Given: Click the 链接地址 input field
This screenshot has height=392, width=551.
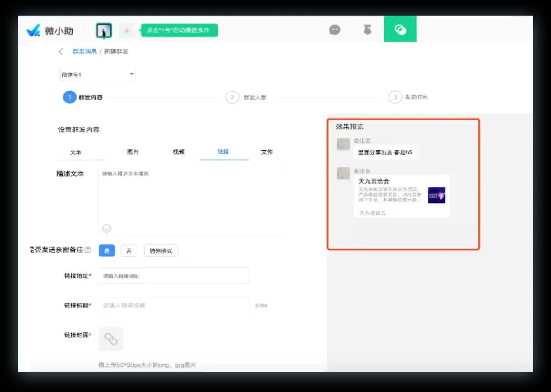Looking at the screenshot, I should point(174,276).
